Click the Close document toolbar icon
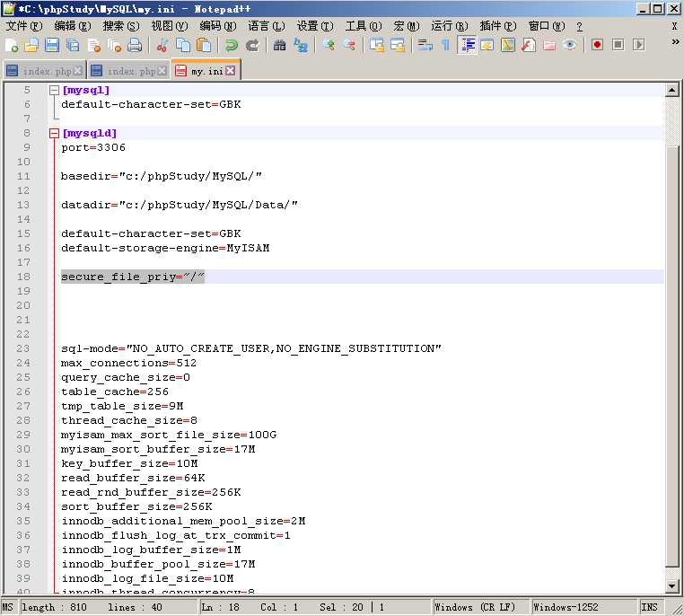 [x=93, y=46]
